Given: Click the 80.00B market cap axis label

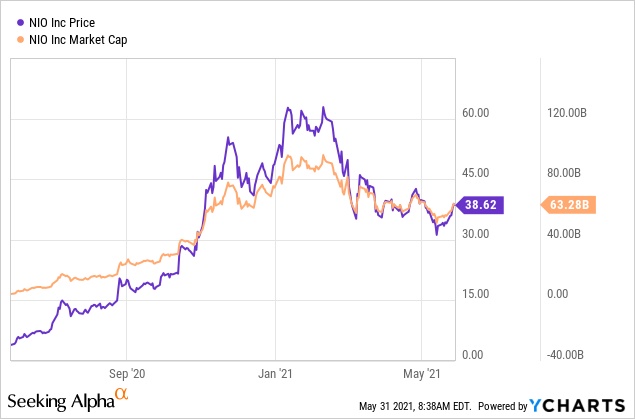Looking at the screenshot, I should [x=561, y=174].
